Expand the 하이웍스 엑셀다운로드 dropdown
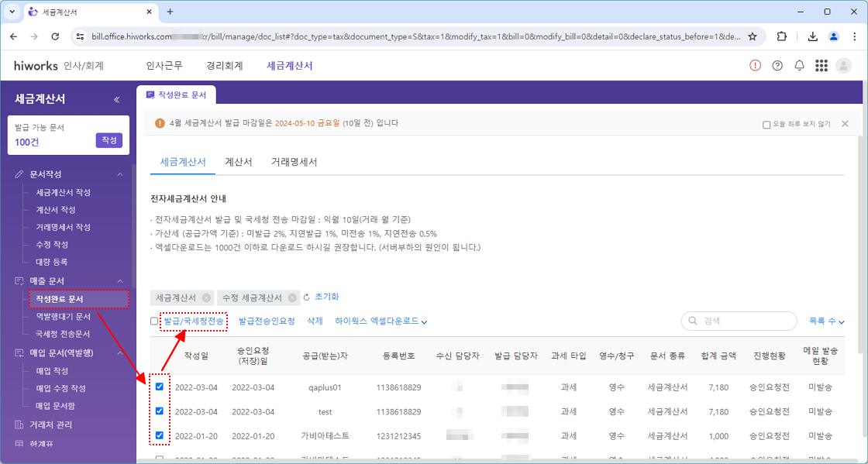This screenshot has width=868, height=464. 381,321
